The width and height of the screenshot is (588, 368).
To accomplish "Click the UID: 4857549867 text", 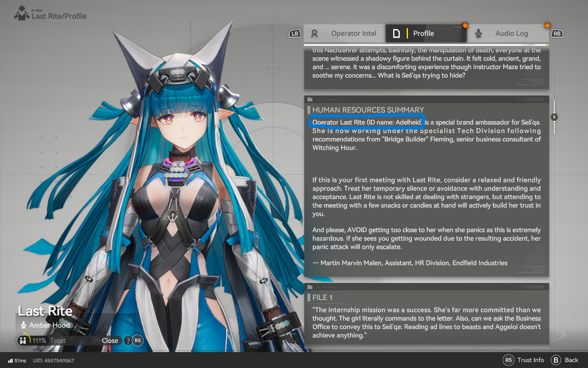I will click(53, 361).
